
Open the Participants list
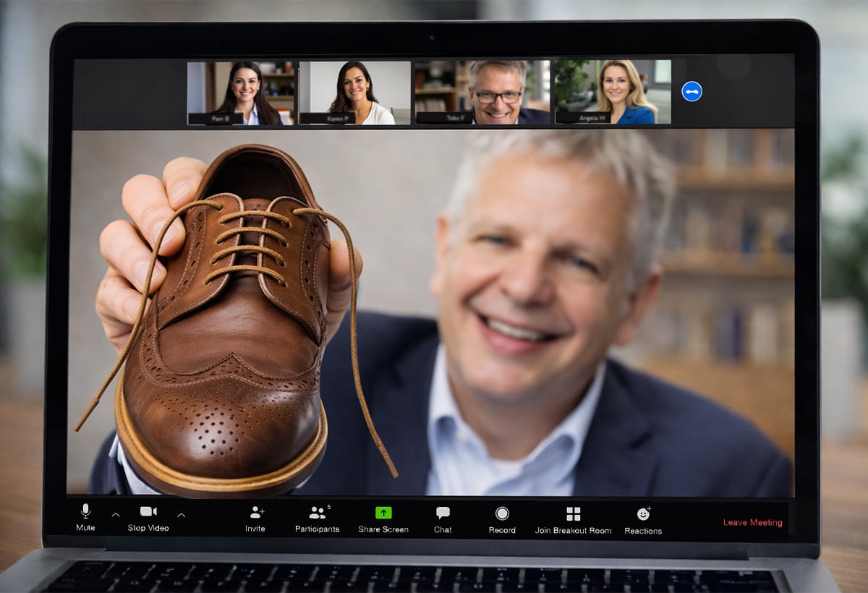point(317,513)
